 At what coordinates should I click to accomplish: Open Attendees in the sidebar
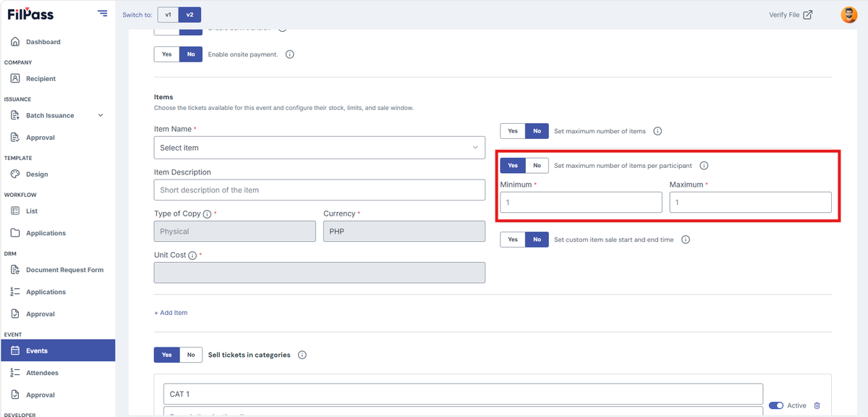[42, 373]
